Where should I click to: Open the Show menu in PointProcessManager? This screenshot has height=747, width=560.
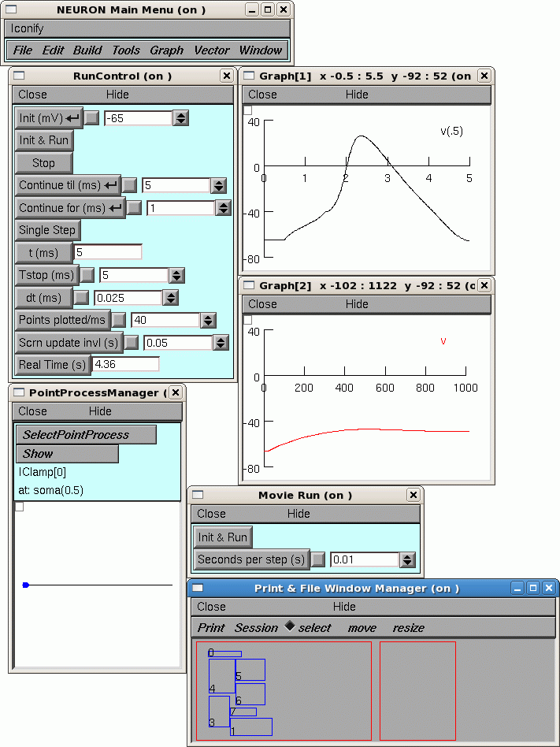click(x=67, y=454)
